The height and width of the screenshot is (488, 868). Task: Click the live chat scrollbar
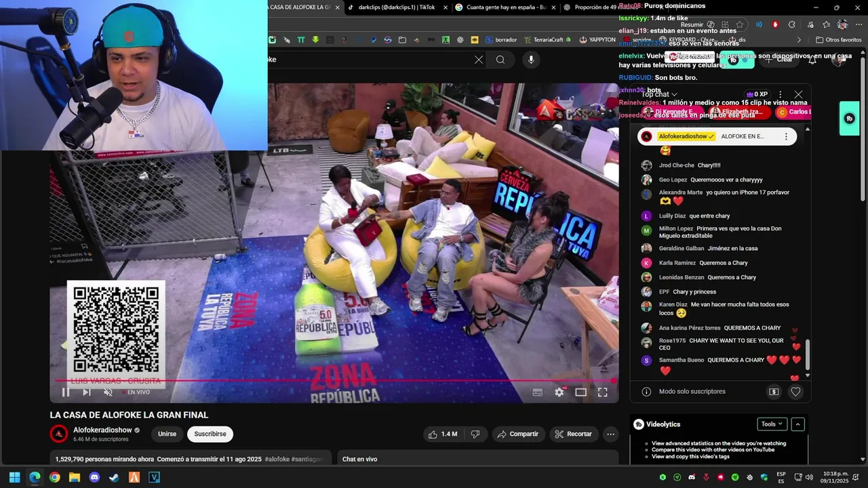point(807,354)
